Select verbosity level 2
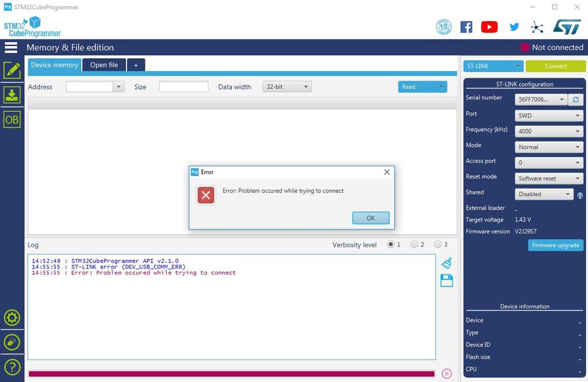This screenshot has height=382, width=588. pyautogui.click(x=414, y=244)
